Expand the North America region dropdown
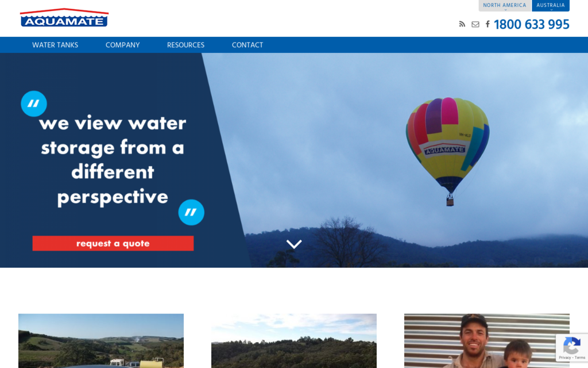Image resolution: width=588 pixels, height=368 pixels. (x=505, y=6)
